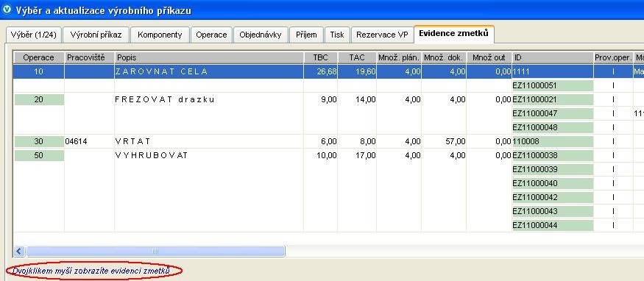Click the TBC column header
Image resolution: width=644 pixels, height=281 pixels.
click(321, 58)
